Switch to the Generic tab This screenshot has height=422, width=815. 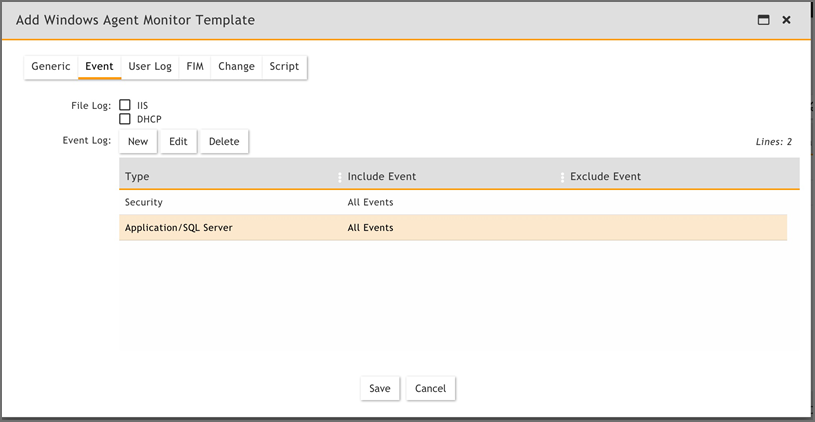51,67
